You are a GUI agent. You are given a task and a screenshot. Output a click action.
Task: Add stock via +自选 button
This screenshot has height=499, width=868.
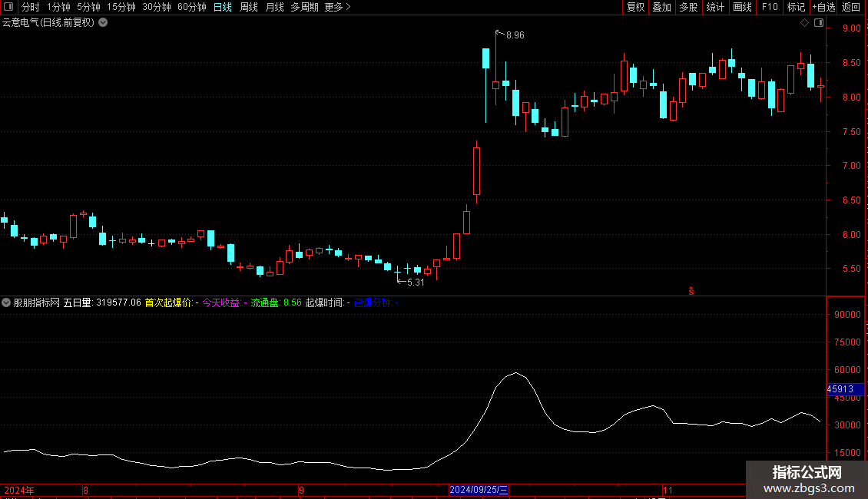823,7
